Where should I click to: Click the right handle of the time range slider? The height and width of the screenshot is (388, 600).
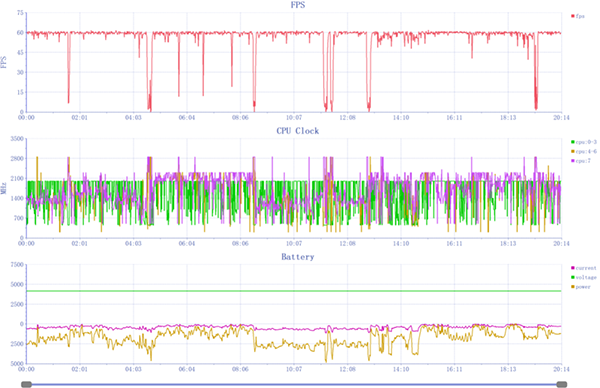pyautogui.click(x=562, y=384)
